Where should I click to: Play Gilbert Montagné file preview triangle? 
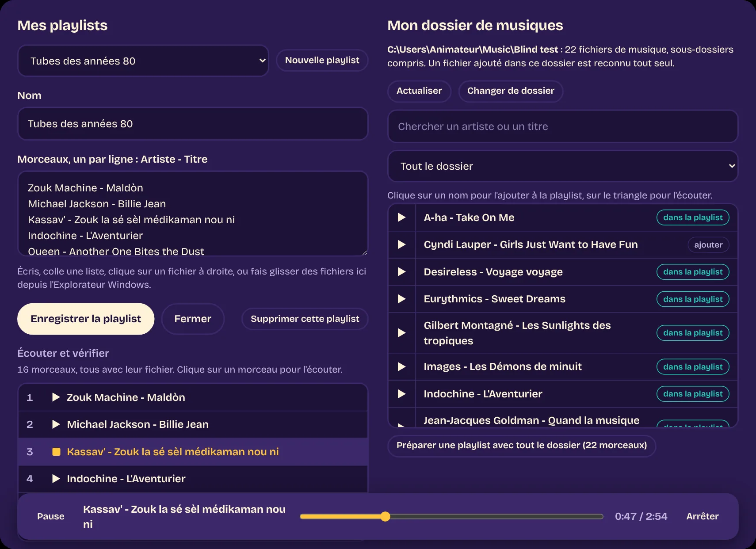click(401, 333)
